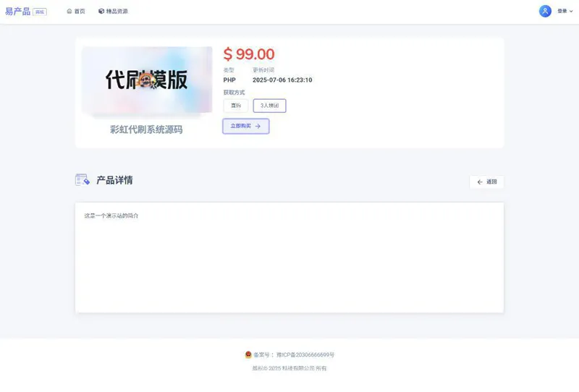
Task: Click the 代刷模版 product thumbnail image
Action: tap(147, 80)
